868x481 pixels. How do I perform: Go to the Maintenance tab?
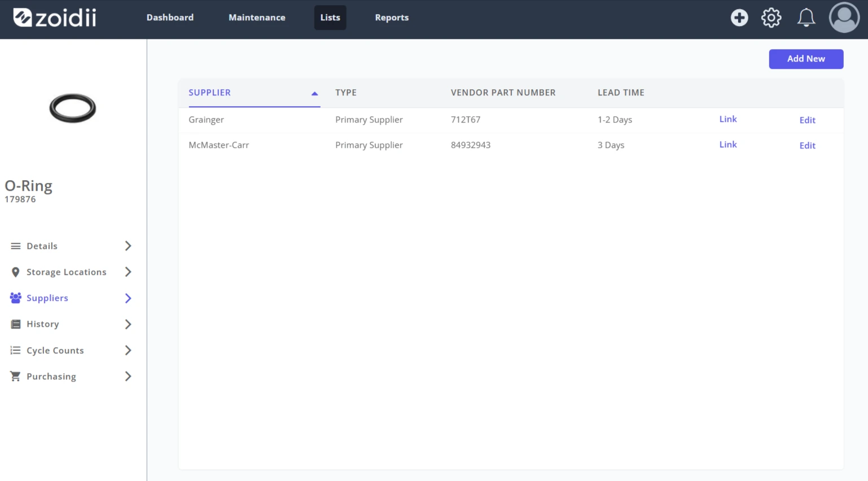[x=257, y=18]
